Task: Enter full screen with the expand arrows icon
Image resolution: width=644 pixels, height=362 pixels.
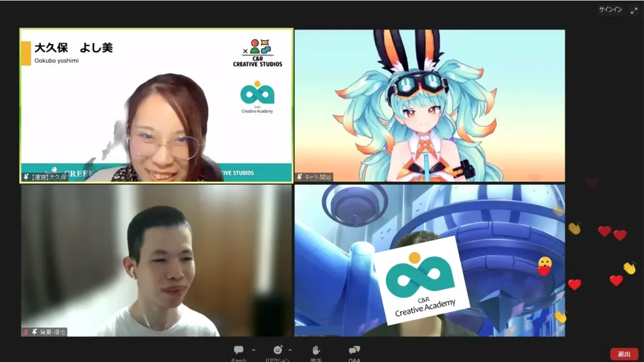Action: pyautogui.click(x=634, y=10)
